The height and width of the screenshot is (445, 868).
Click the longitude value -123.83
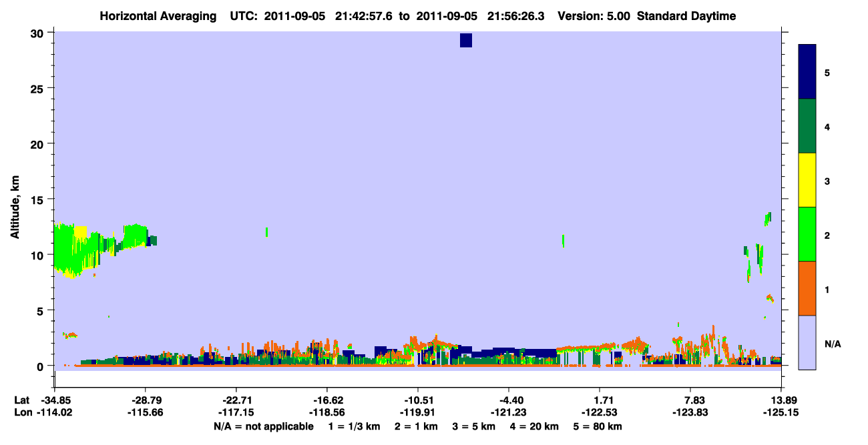[x=690, y=412]
